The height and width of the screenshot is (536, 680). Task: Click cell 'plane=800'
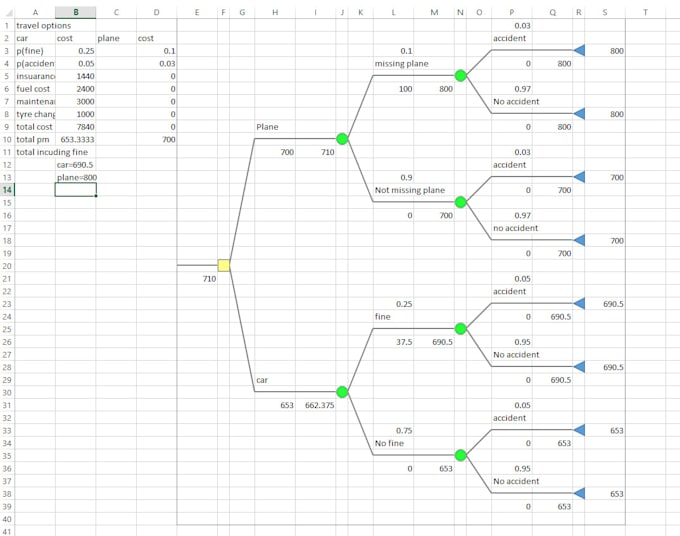coord(77,177)
